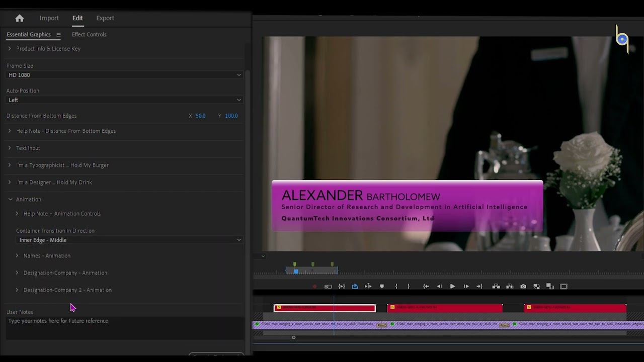Click the blue playhead marker in monitor ruler
644x362 pixels.
point(296,271)
